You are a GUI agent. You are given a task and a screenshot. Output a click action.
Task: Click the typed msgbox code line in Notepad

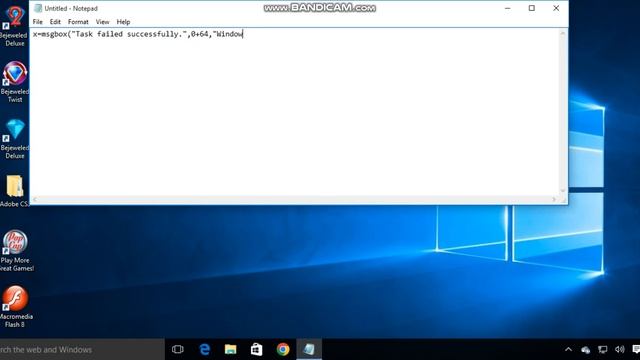click(138, 34)
